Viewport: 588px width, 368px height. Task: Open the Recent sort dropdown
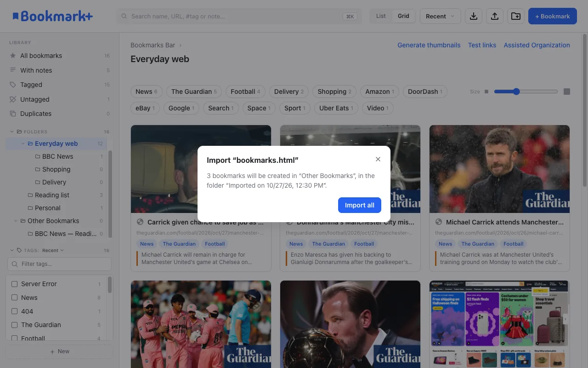(440, 16)
